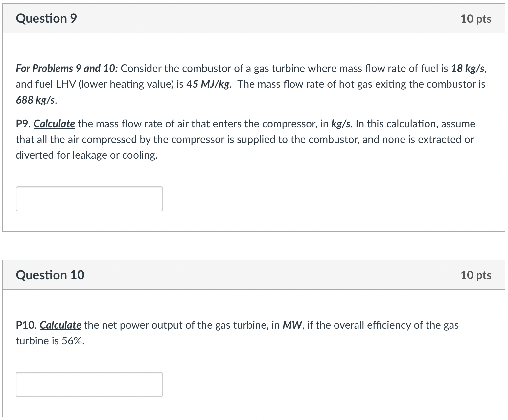Click the 10 pts label for Question 10

tap(476, 275)
